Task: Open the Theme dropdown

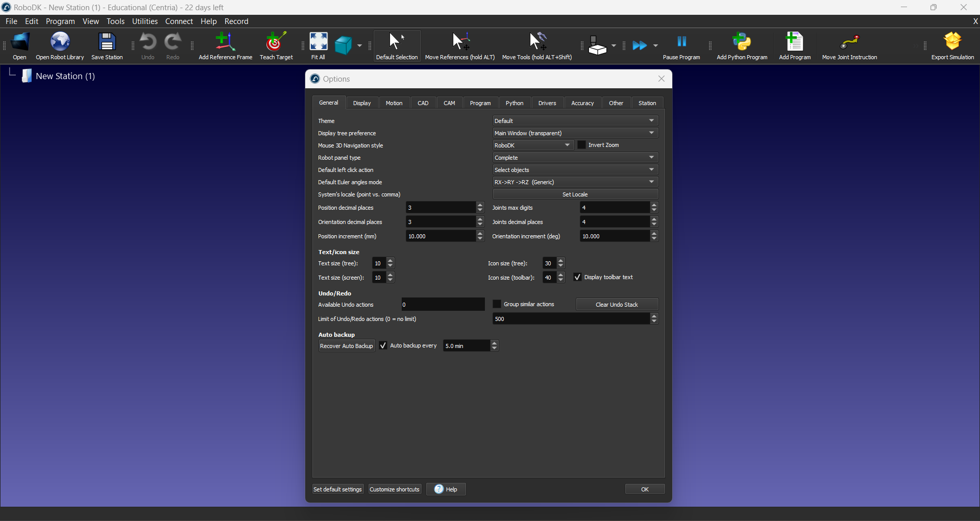Action: [x=575, y=121]
